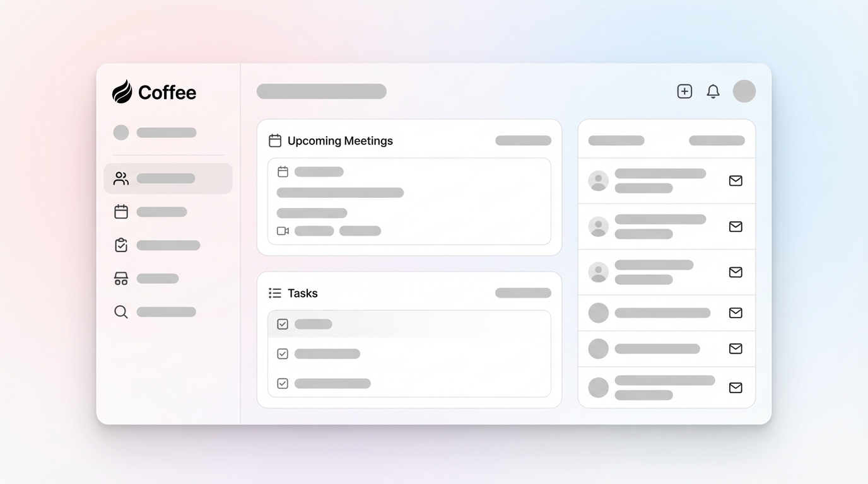Click the envelope icon on the first contact
The height and width of the screenshot is (484, 868).
pyautogui.click(x=736, y=181)
